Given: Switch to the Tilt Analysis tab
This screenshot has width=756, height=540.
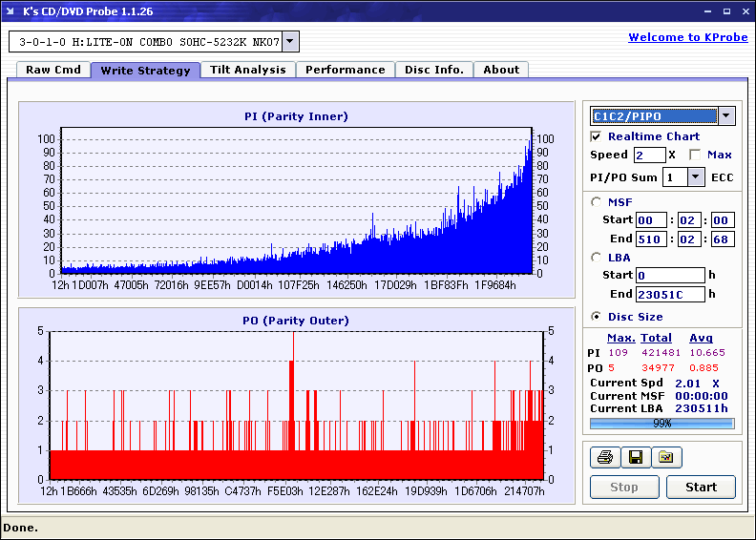Looking at the screenshot, I should point(248,70).
